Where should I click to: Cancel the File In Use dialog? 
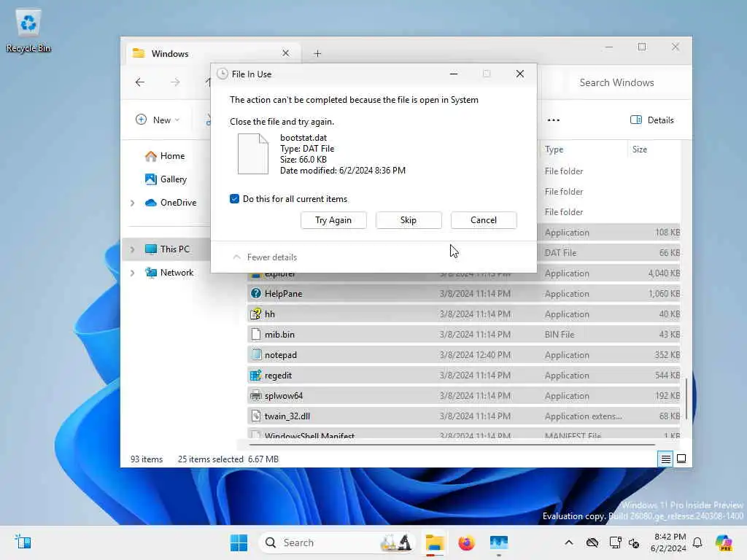(484, 220)
